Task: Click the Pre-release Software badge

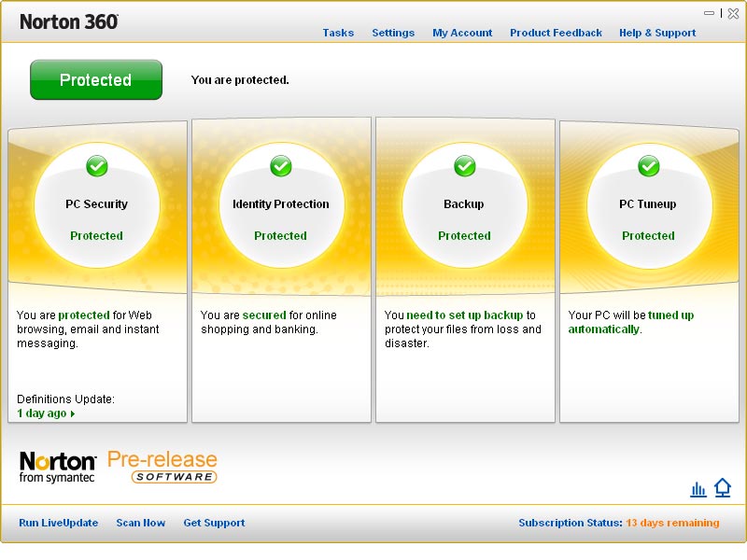Action: pyautogui.click(x=162, y=467)
